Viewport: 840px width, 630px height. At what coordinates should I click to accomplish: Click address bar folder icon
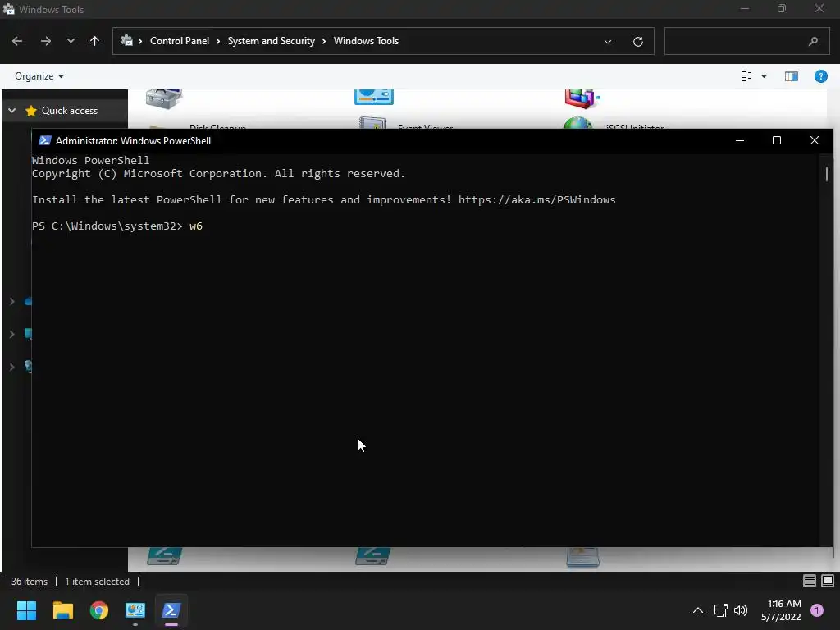pyautogui.click(x=127, y=41)
